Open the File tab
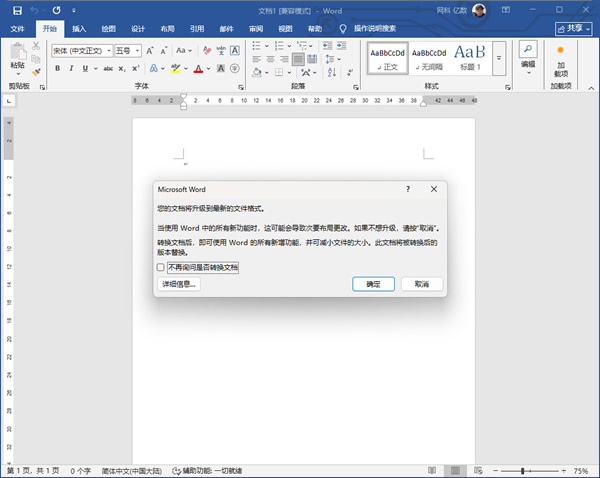Screen dimensions: 600x478 point(17,29)
